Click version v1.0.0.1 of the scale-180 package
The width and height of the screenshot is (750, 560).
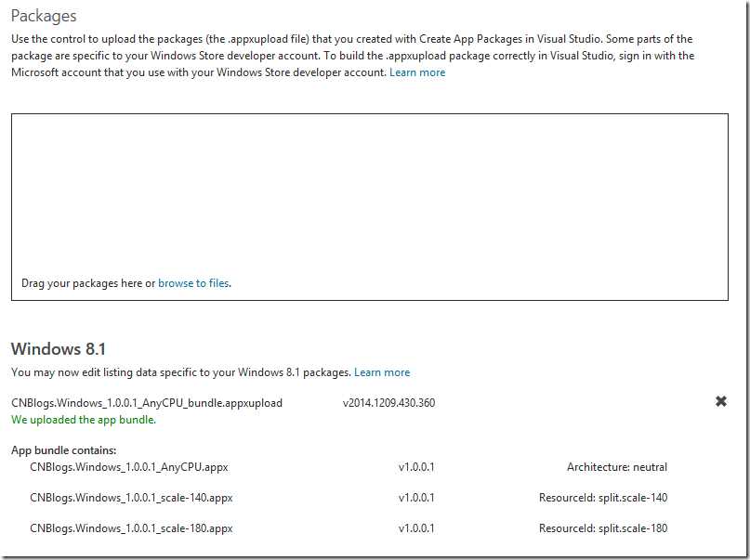tap(416, 528)
